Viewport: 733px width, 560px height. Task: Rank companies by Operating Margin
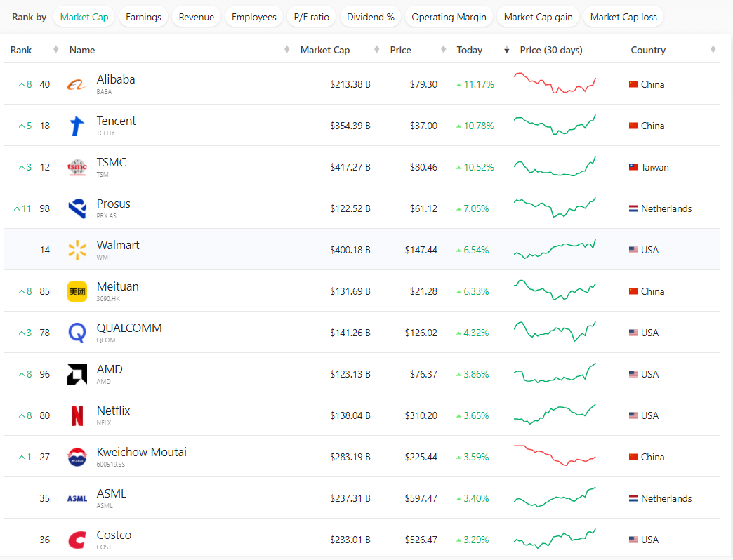tap(449, 18)
